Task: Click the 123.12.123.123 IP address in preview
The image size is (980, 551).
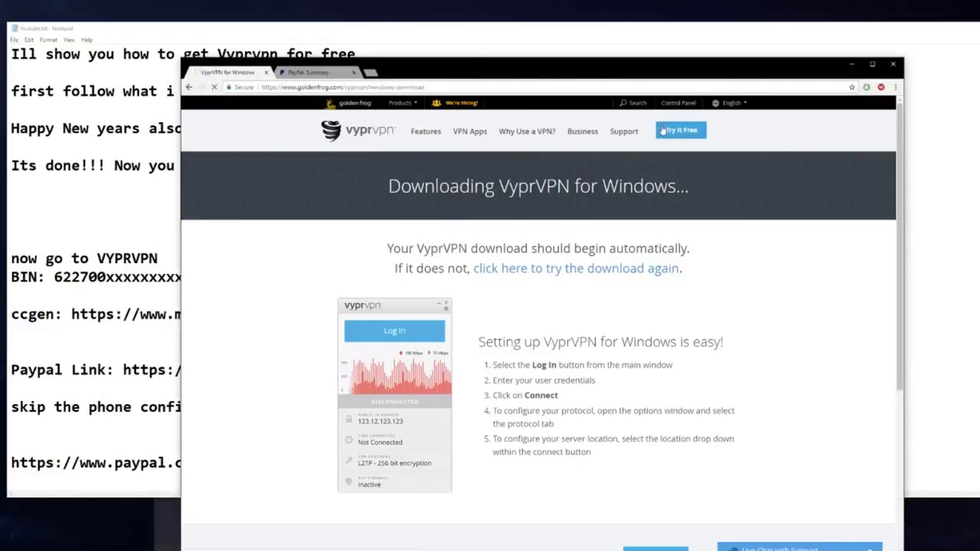Action: (380, 421)
